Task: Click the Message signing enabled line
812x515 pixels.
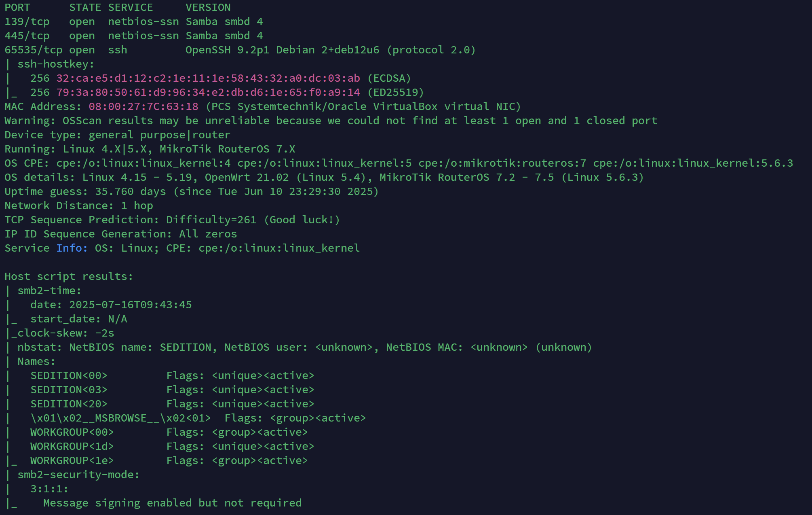Action: point(172,503)
